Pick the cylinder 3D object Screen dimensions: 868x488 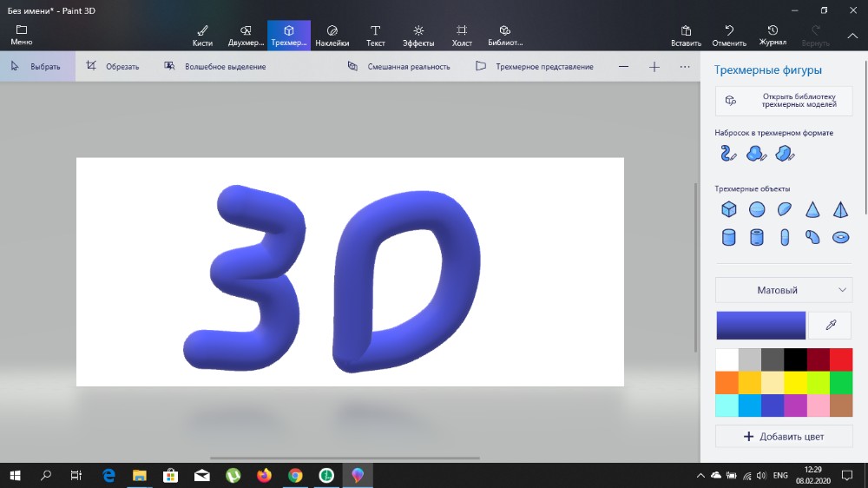pos(729,238)
